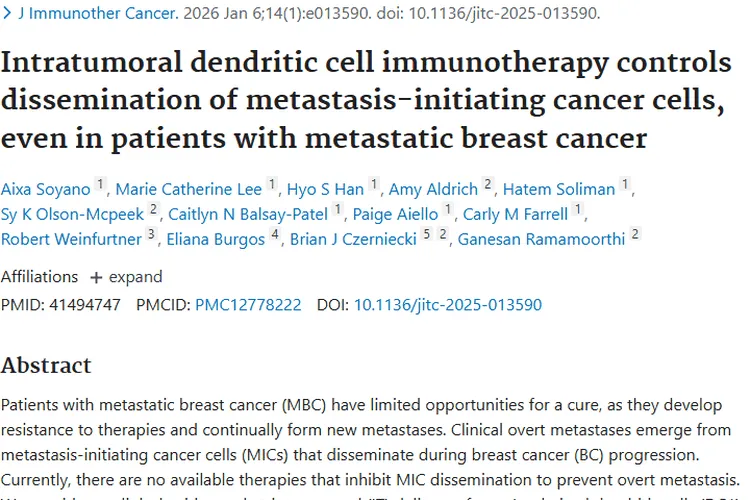
Task: Click affiliation superscript 4 after Eliana Burgos
Action: (x=274, y=236)
